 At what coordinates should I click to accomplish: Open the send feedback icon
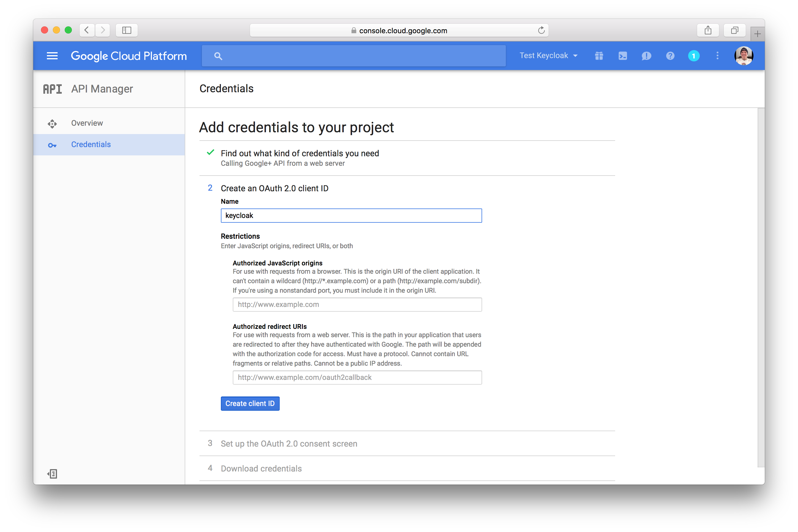pos(646,56)
